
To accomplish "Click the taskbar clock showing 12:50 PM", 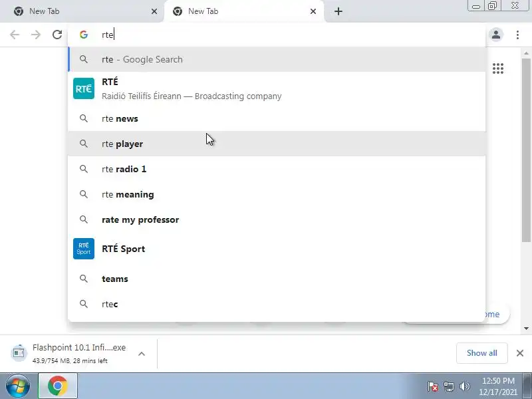I will point(498,386).
